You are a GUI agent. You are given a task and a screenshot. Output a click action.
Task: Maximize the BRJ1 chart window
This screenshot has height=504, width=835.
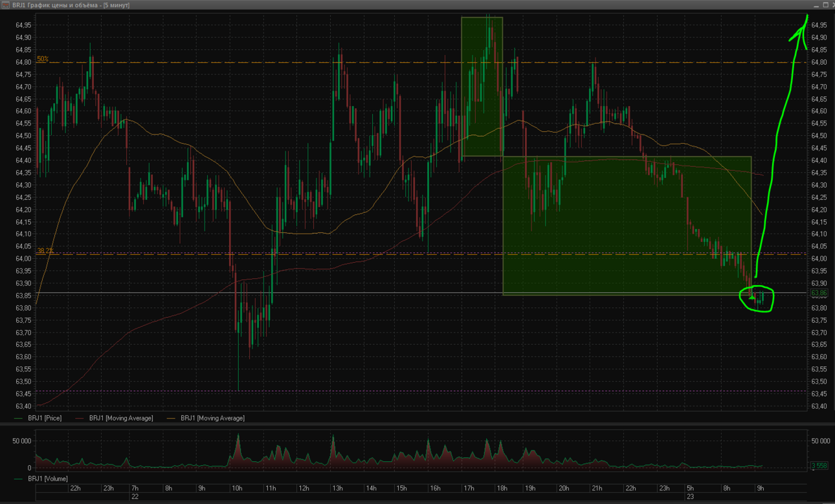tap(825, 5)
